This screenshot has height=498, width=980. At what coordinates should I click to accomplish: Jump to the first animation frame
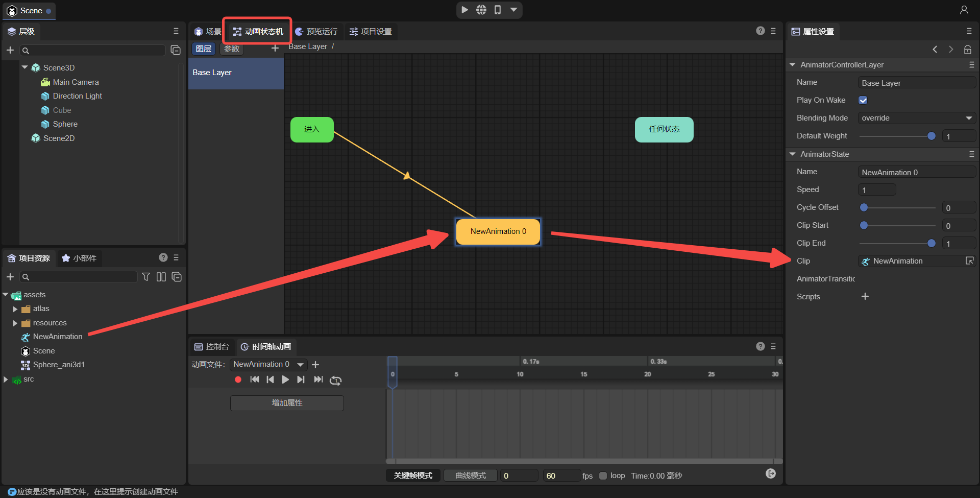pyautogui.click(x=254, y=380)
